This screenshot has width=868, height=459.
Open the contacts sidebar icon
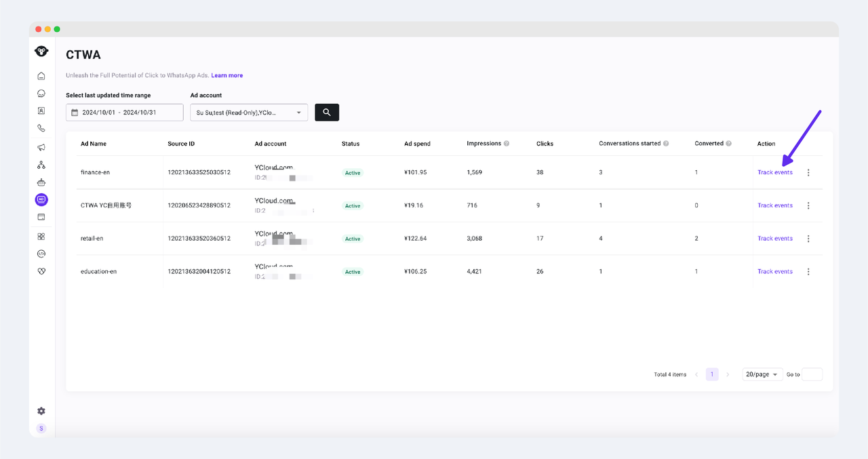41,111
